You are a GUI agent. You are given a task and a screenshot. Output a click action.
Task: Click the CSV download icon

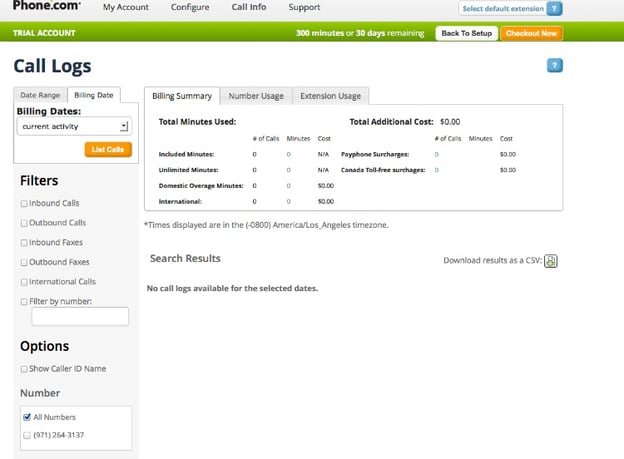click(551, 261)
